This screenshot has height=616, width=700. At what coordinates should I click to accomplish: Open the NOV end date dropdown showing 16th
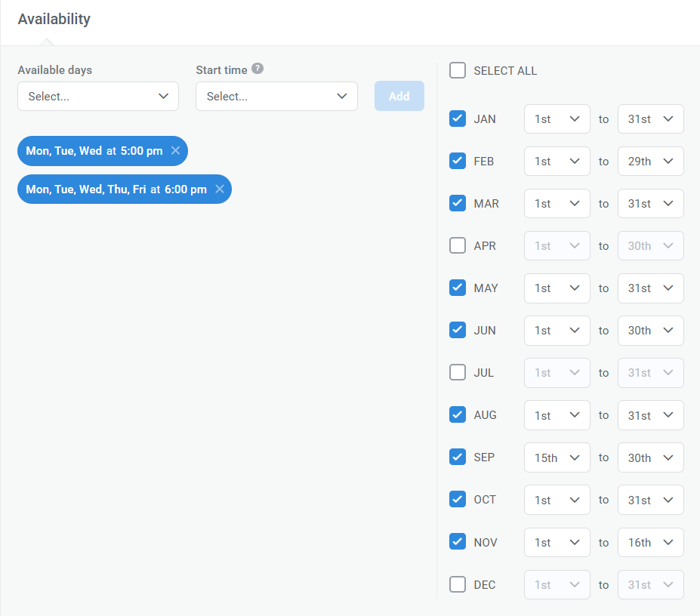(x=650, y=542)
